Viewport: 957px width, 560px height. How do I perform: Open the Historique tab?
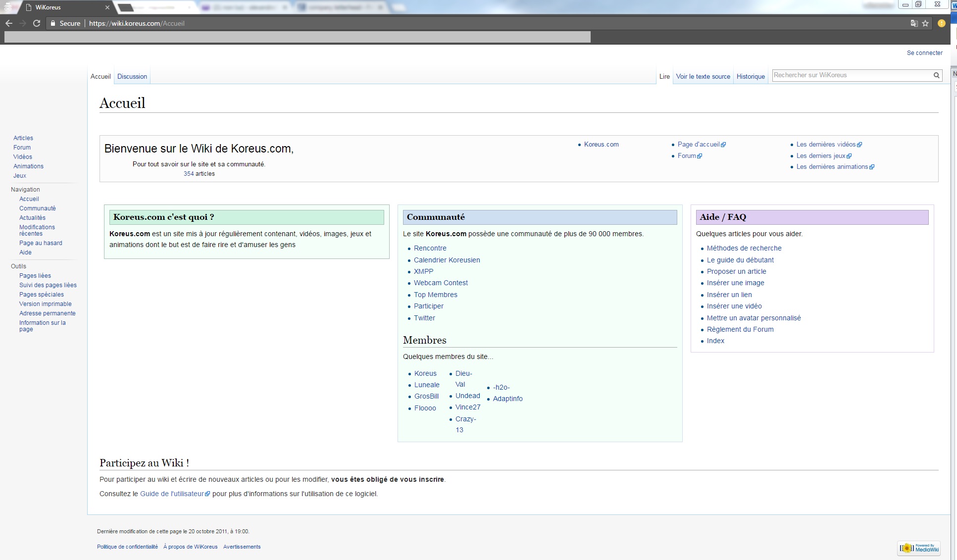point(751,77)
